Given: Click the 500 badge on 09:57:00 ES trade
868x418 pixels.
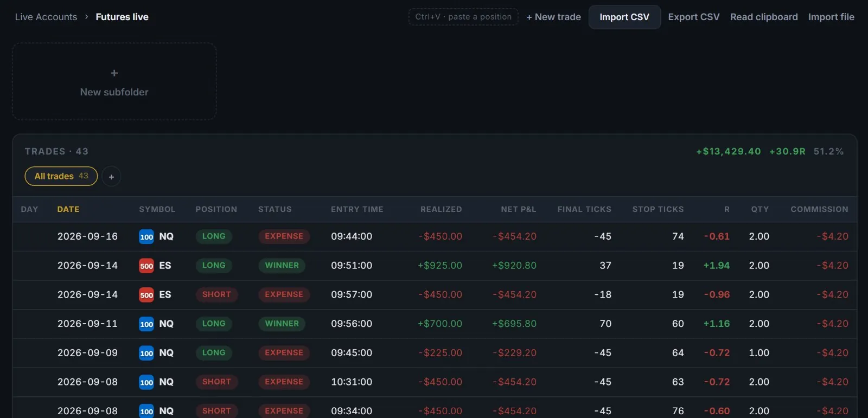Looking at the screenshot, I should [x=146, y=295].
